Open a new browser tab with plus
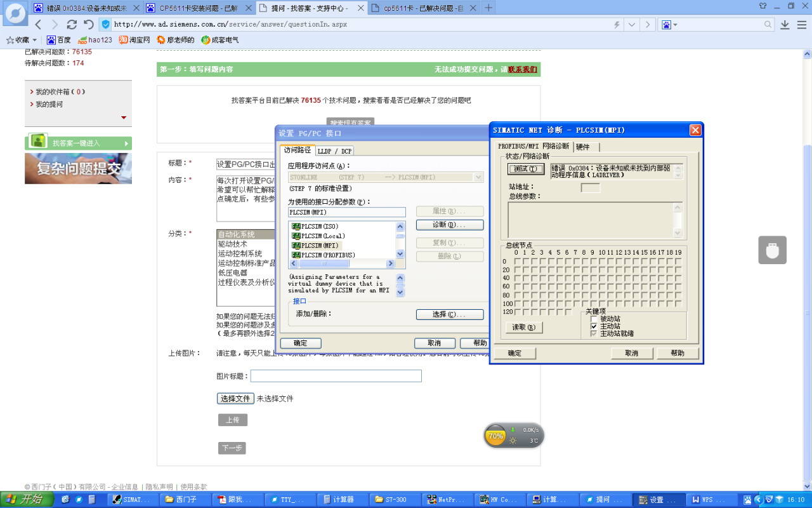The image size is (812, 508). (488, 8)
